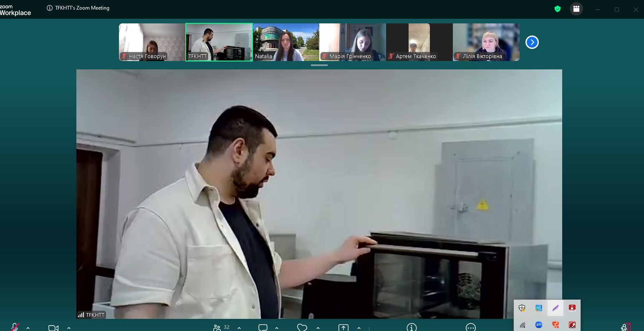Open the Participants panel showing 32
Image resolution: width=644 pixels, height=331 pixels.
[x=218, y=328]
